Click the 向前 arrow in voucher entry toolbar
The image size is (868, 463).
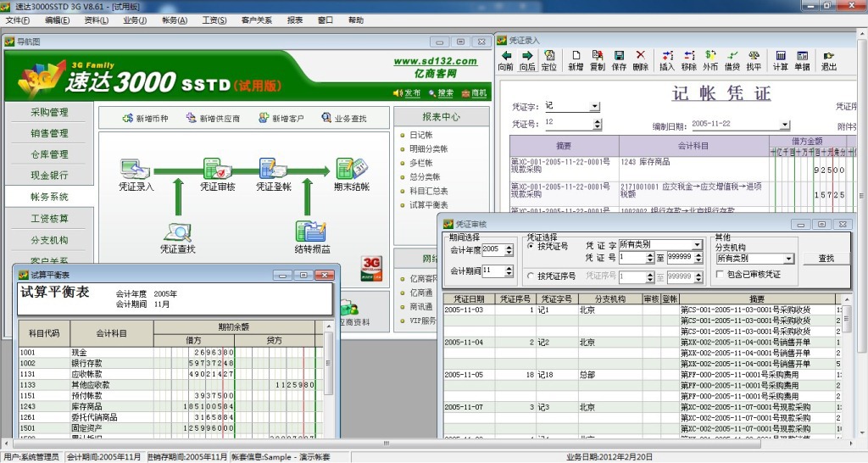click(505, 60)
